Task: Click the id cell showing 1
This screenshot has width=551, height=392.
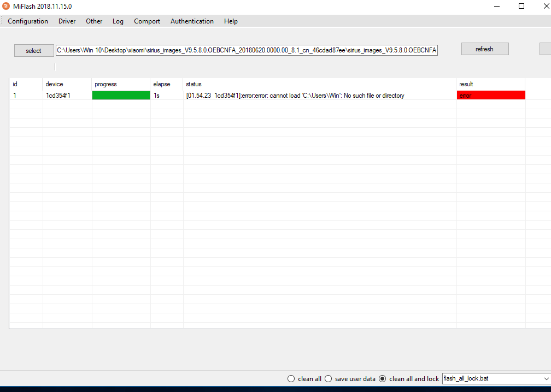Action: 26,96
